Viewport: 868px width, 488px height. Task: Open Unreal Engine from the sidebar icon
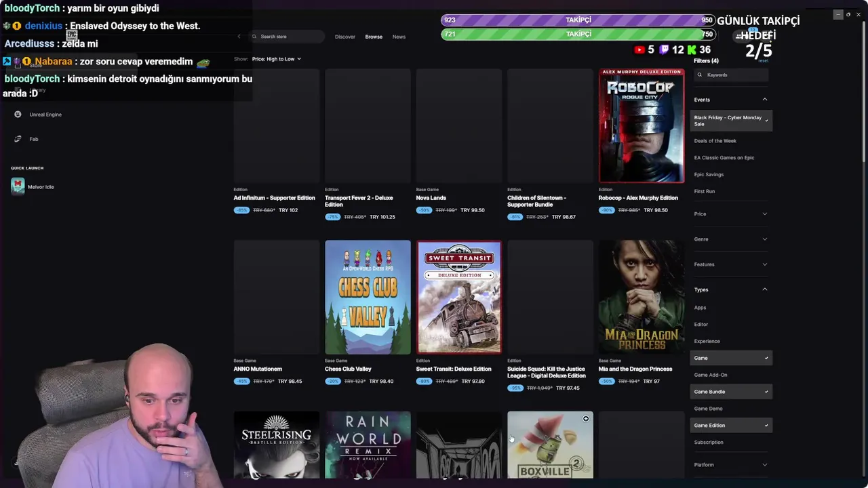[x=18, y=115]
